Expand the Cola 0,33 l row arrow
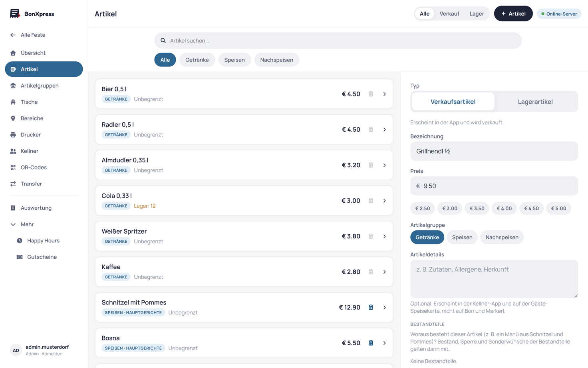588x368 pixels. point(385,201)
